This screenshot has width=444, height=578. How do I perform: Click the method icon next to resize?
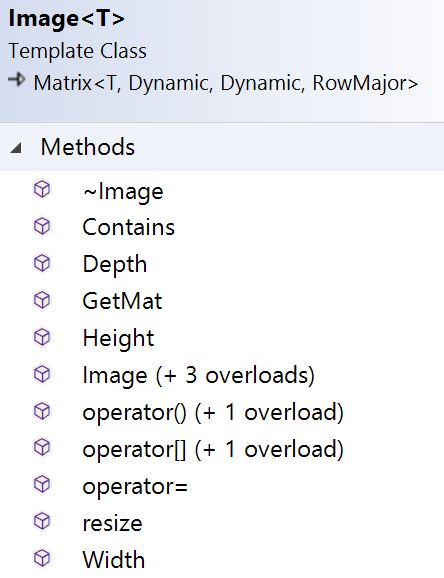coord(42,521)
